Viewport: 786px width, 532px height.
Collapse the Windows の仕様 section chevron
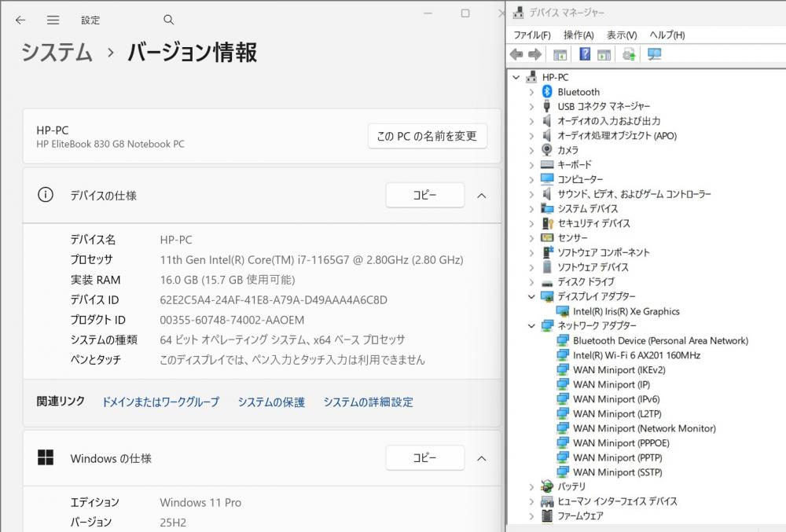(x=482, y=458)
